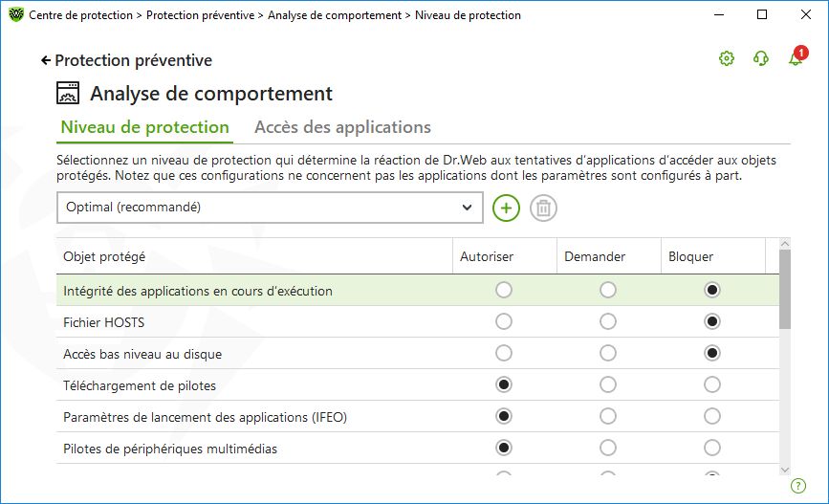Set Accès bas niveau au disque to Demander
Screen dimensions: 829x504
click(x=607, y=353)
